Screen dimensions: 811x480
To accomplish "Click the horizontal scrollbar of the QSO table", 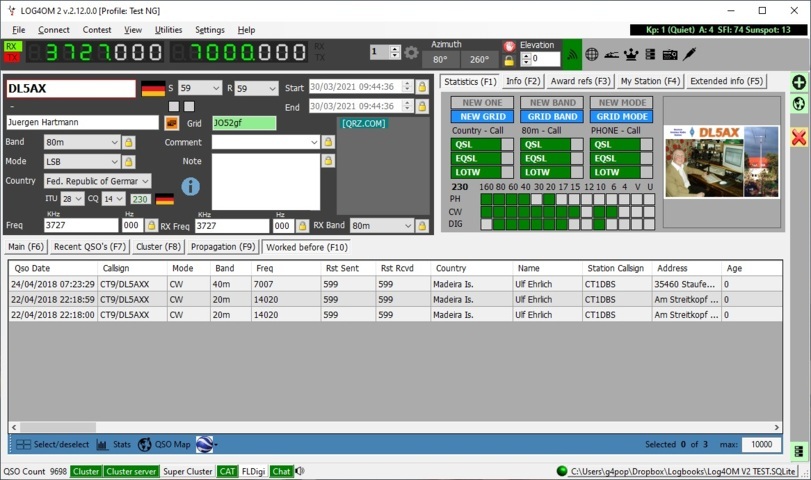I will click(395, 427).
